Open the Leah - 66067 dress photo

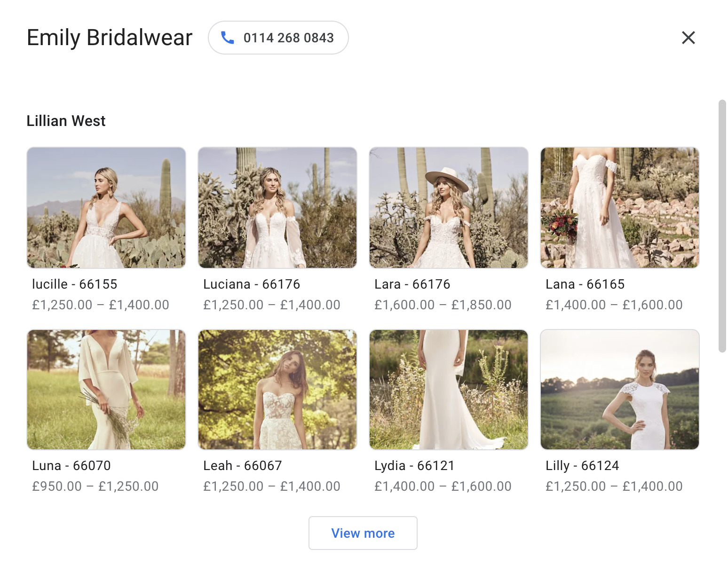pos(277,390)
